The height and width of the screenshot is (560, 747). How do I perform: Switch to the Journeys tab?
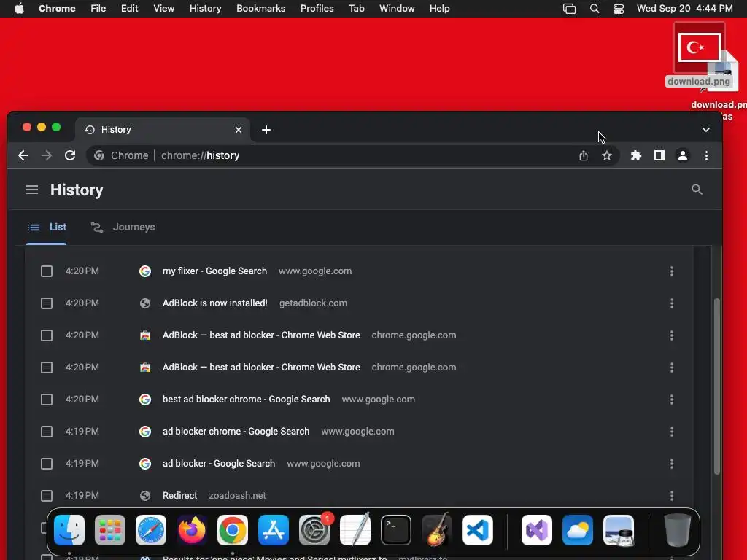click(123, 227)
